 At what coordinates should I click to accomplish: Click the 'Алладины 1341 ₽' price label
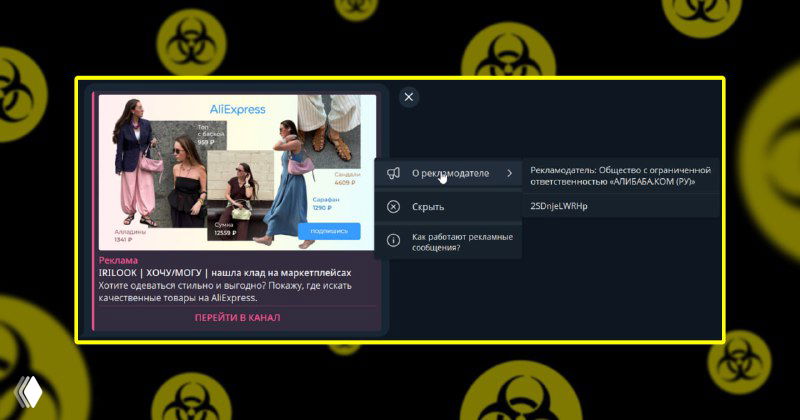pyautogui.click(x=130, y=235)
